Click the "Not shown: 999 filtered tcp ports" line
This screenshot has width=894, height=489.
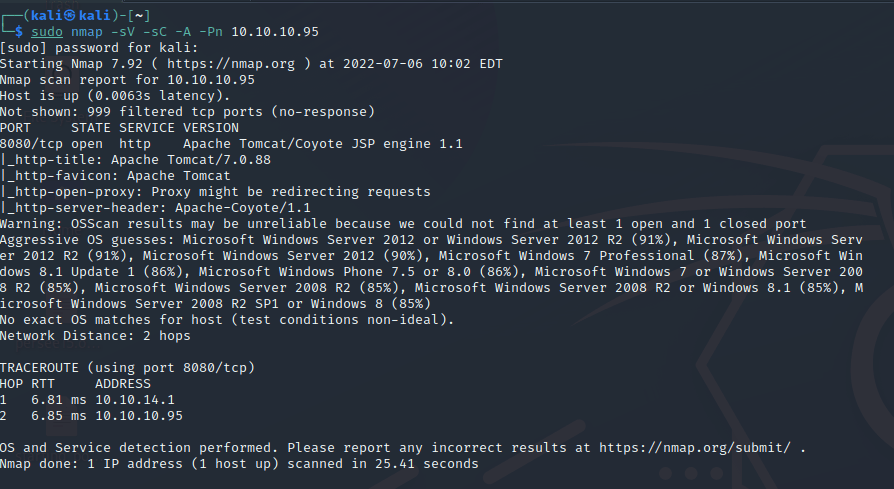pos(187,112)
